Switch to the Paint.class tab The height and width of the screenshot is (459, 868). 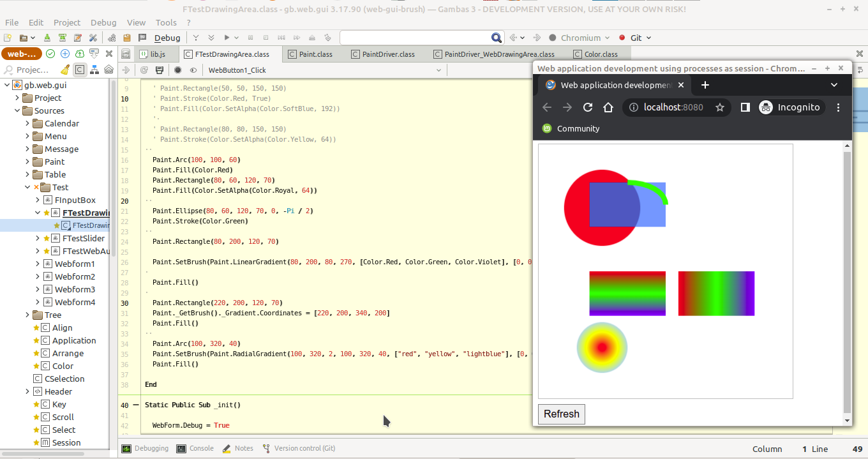click(315, 54)
